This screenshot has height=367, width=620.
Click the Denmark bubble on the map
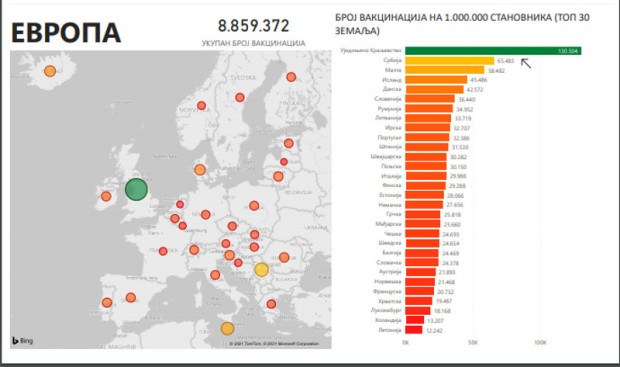[200, 170]
